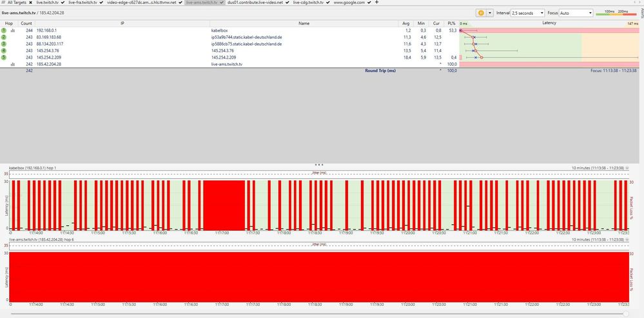The image size is (644, 318).
Task: Open the Interval combo box showing 2,5 seconds
Action: click(x=527, y=13)
